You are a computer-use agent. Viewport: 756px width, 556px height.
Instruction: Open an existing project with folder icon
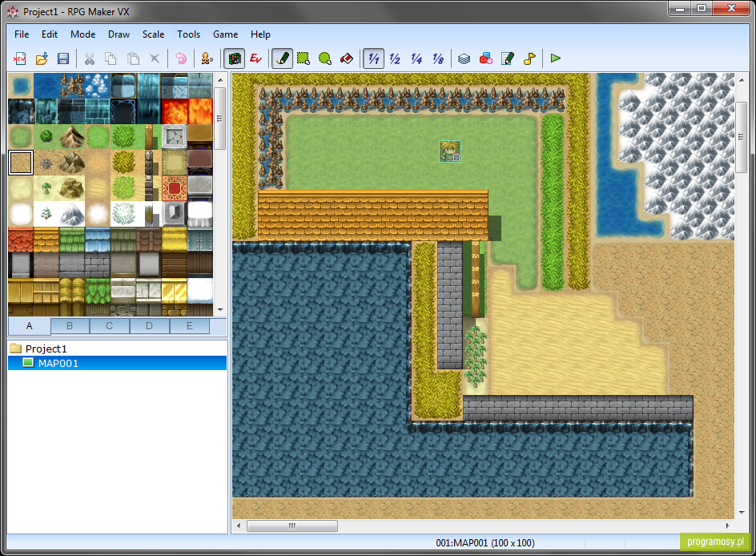42,58
